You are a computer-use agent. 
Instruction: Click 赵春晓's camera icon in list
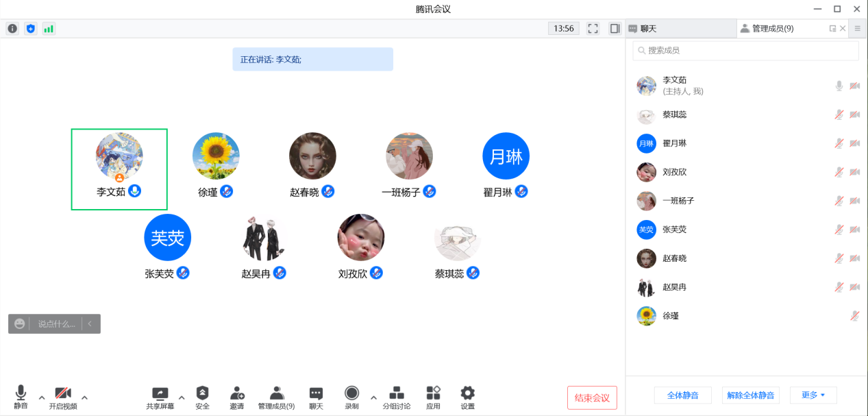tap(855, 258)
